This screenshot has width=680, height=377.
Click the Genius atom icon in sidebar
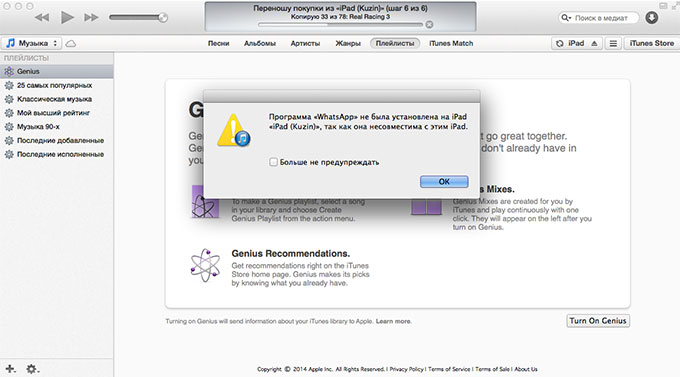coord(9,72)
